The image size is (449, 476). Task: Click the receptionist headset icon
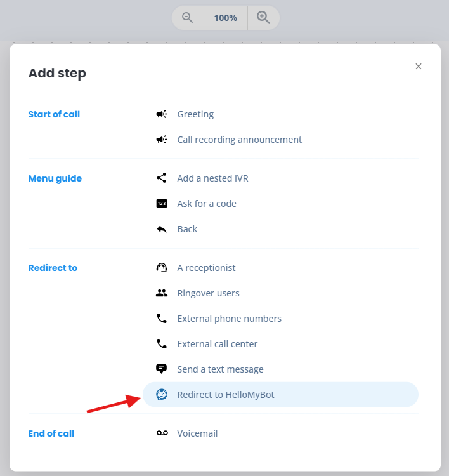click(161, 268)
